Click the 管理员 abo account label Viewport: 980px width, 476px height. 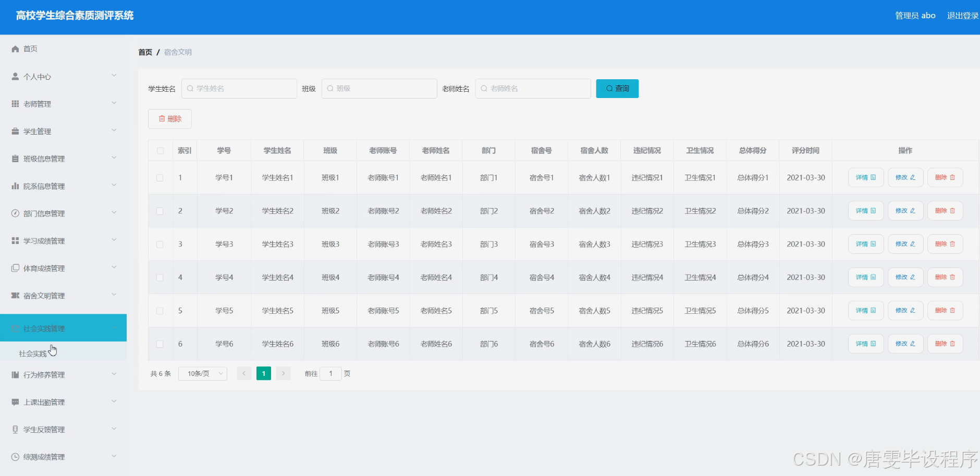point(915,16)
